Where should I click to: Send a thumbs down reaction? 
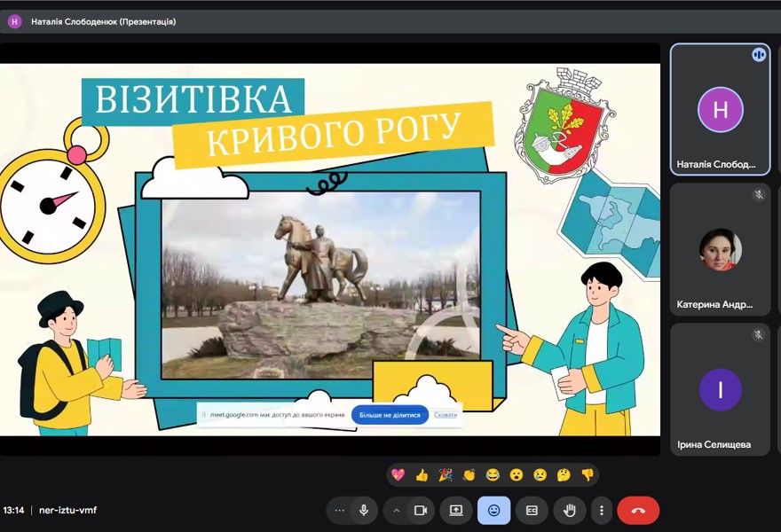(x=587, y=474)
